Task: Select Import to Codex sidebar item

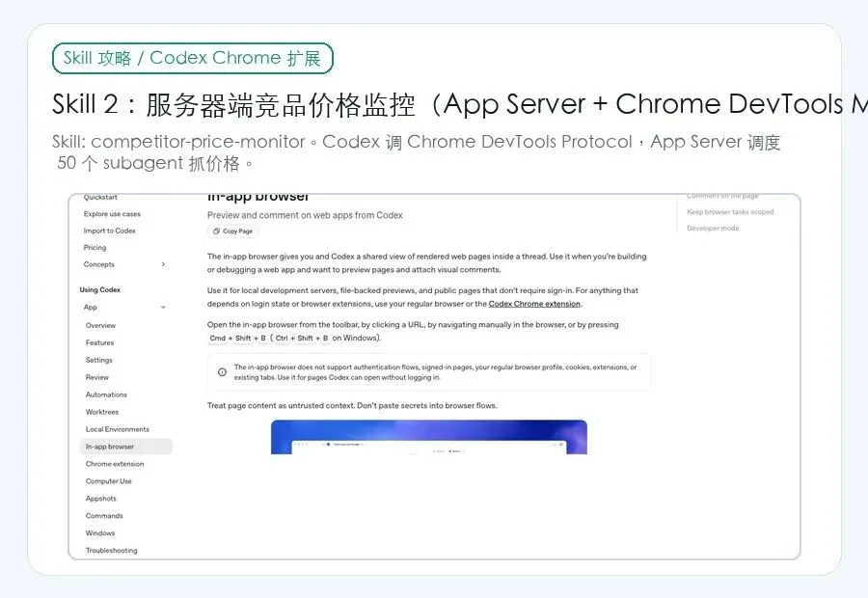Action: pyautogui.click(x=110, y=231)
